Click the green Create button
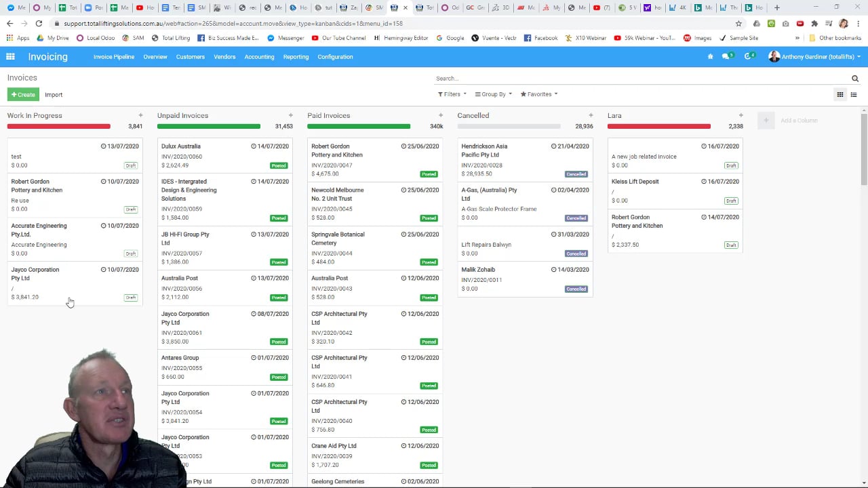Viewport: 868px width, 488px height. [23, 95]
